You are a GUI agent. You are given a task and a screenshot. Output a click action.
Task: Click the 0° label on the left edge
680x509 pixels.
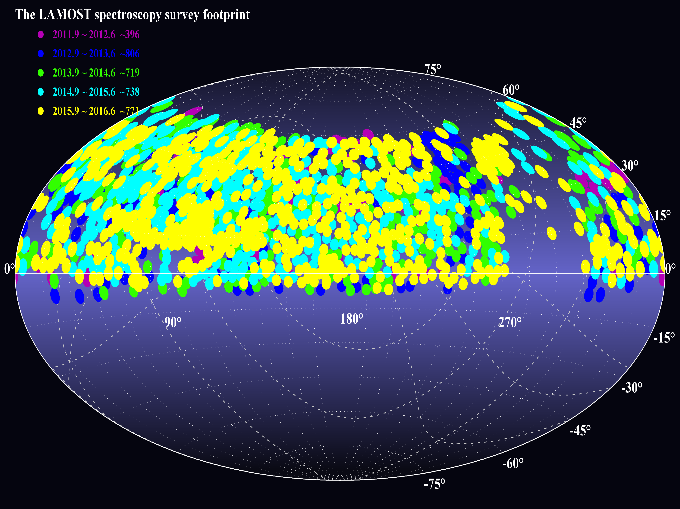tap(10, 270)
